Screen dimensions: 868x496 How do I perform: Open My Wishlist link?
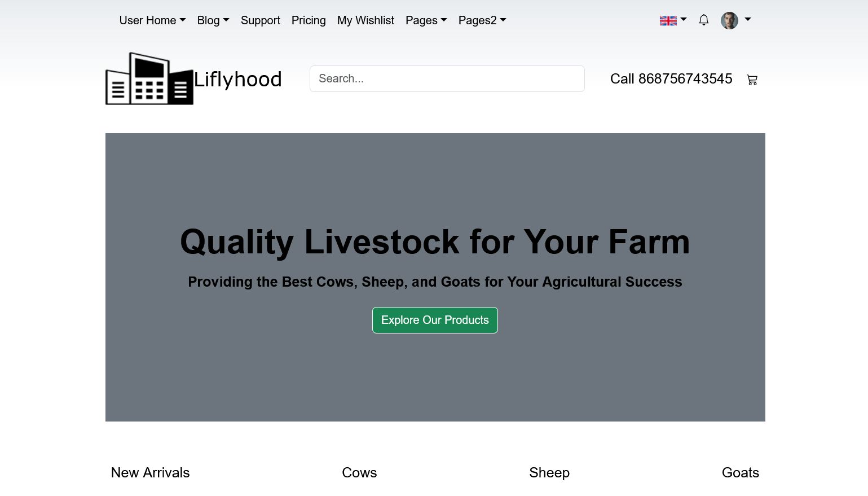(365, 20)
